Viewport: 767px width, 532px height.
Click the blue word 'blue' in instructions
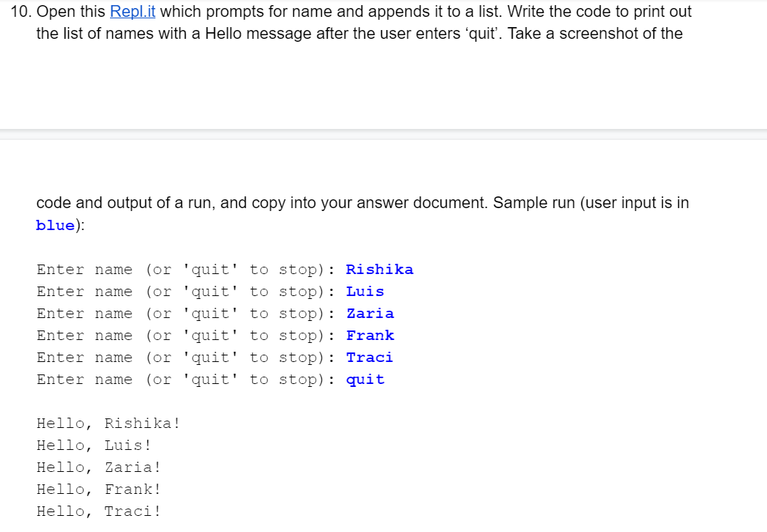point(55,226)
